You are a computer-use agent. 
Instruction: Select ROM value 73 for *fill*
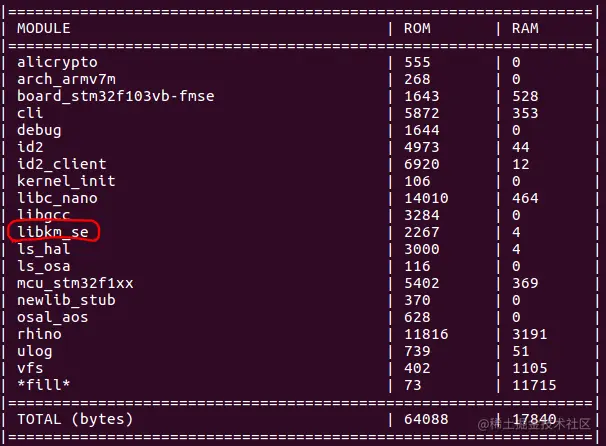coord(413,385)
